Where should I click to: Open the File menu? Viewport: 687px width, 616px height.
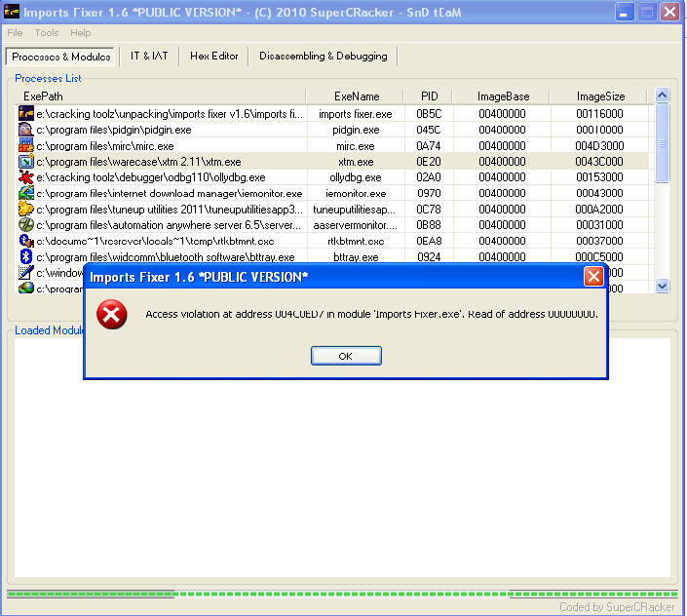pos(15,33)
